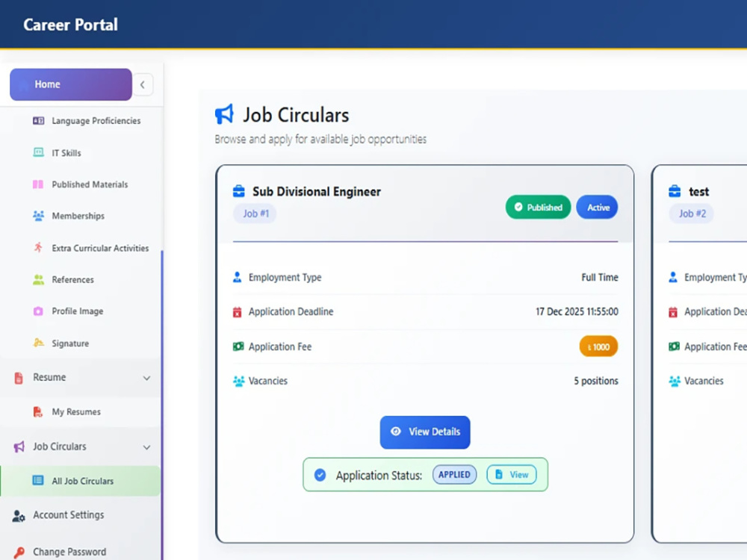747x560 pixels.
Task: Click the check circle icon beside Application Status
Action: pos(320,475)
